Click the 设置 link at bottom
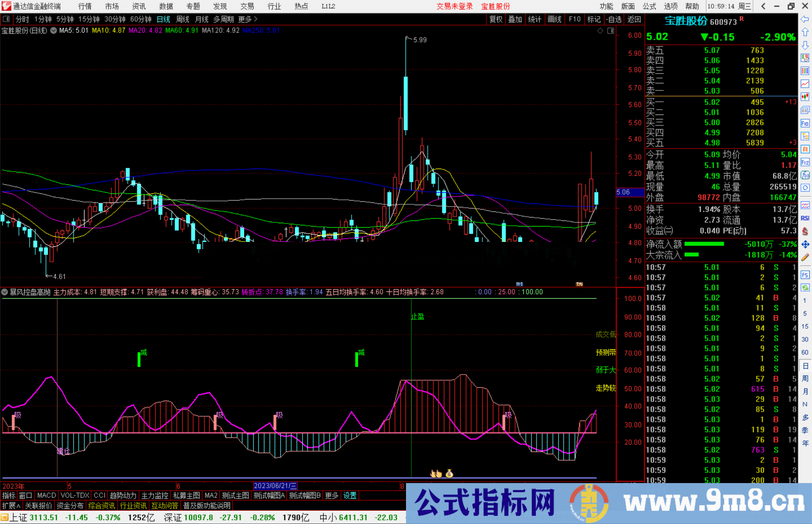Image resolution: width=812 pixels, height=524 pixels. [x=350, y=495]
